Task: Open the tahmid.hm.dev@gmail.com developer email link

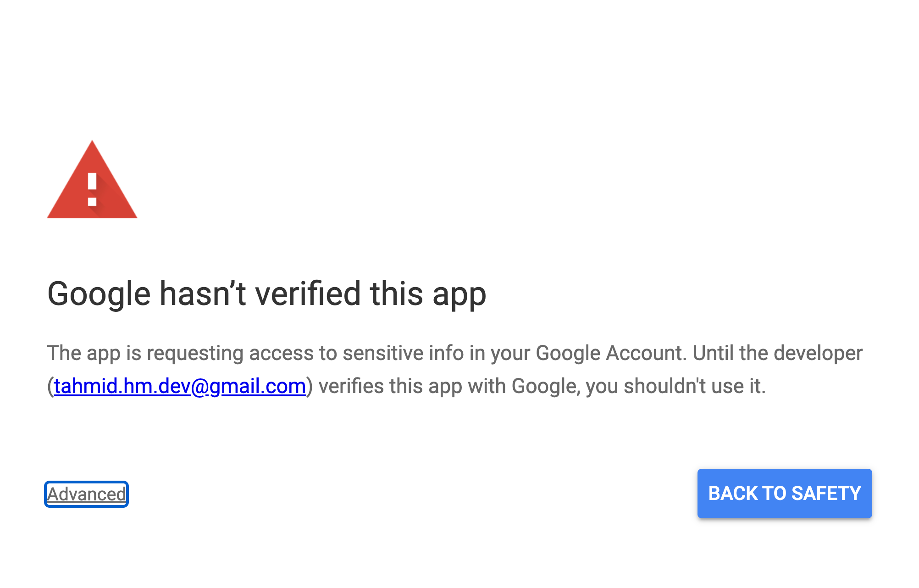Action: point(180,386)
